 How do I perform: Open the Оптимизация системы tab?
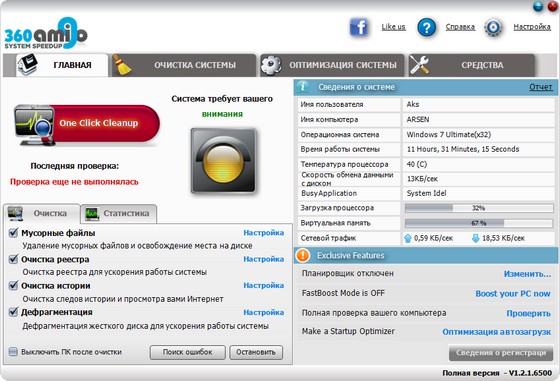[332, 65]
